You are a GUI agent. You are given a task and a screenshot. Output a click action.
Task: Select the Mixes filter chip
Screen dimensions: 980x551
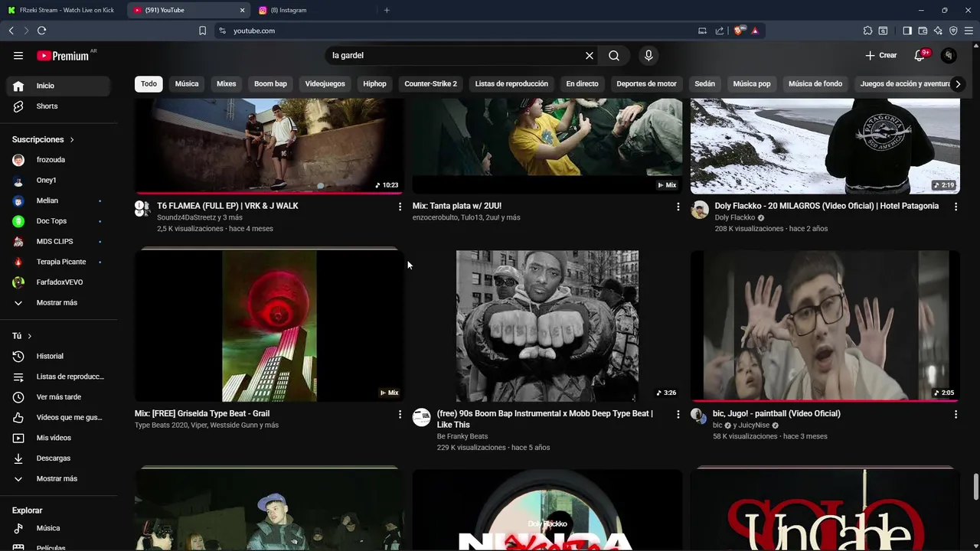[x=227, y=84]
